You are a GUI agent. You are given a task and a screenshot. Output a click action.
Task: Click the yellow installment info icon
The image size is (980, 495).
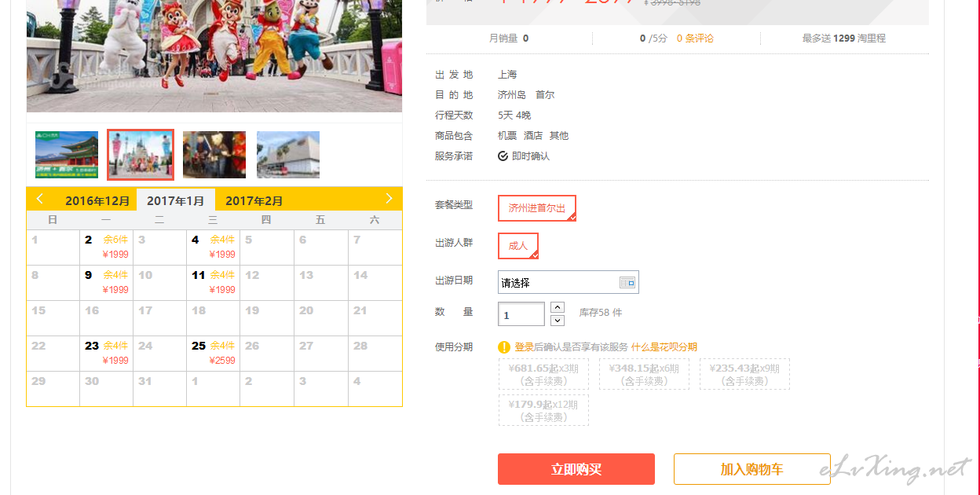pos(504,347)
